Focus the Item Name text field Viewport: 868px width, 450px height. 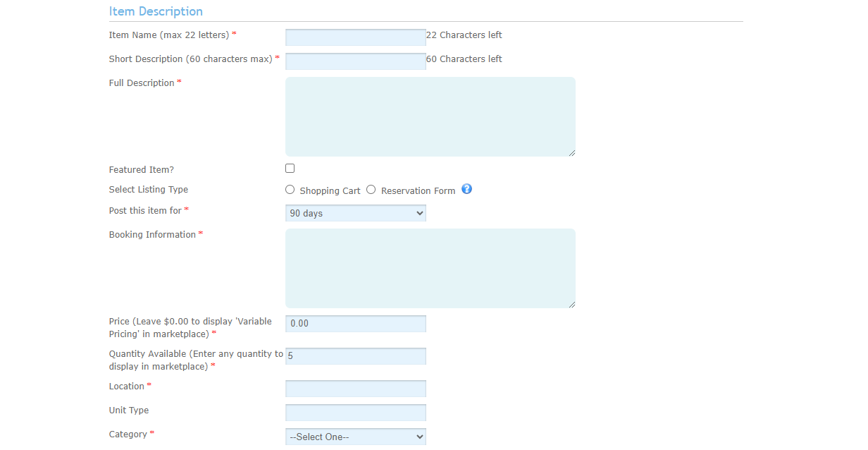[355, 37]
